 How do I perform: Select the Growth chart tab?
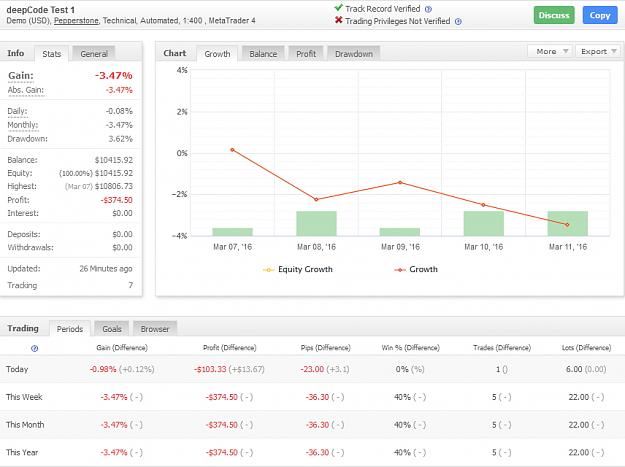pyautogui.click(x=217, y=54)
